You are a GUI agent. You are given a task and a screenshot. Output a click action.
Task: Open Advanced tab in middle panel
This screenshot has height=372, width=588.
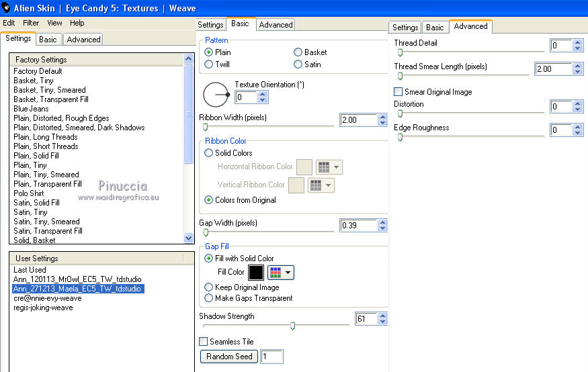coord(276,25)
